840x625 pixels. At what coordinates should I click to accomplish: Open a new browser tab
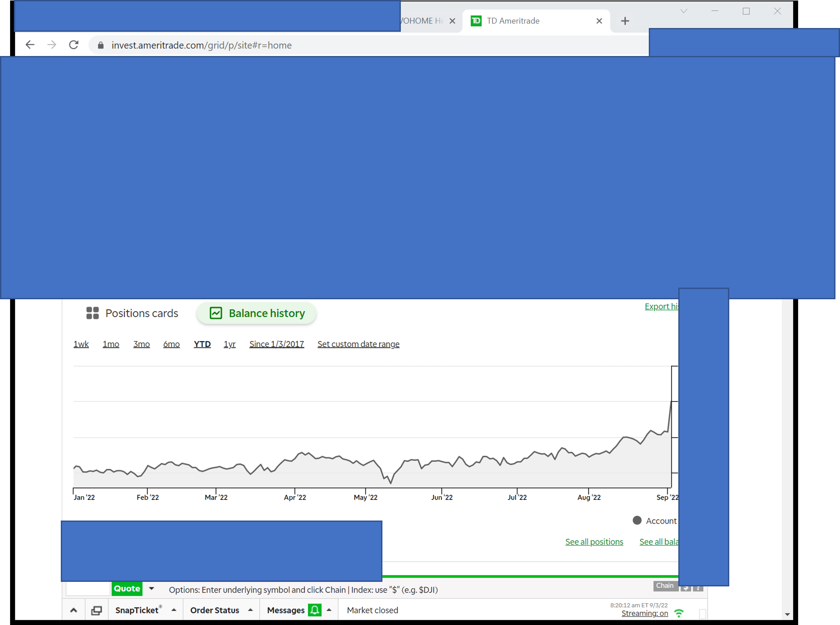pos(625,21)
